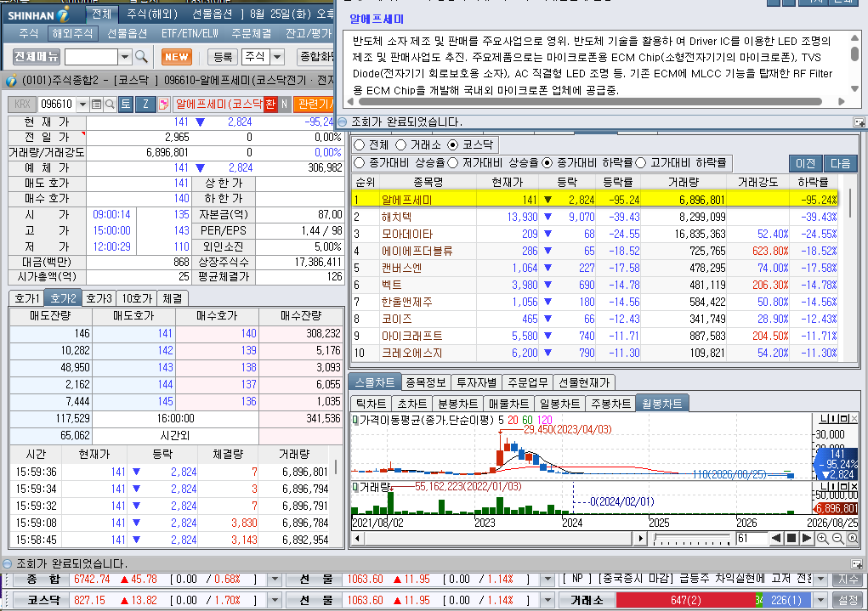This screenshot has width=868, height=611.
Task: Select '저가대비 상승율' radio option
Action: point(453,162)
